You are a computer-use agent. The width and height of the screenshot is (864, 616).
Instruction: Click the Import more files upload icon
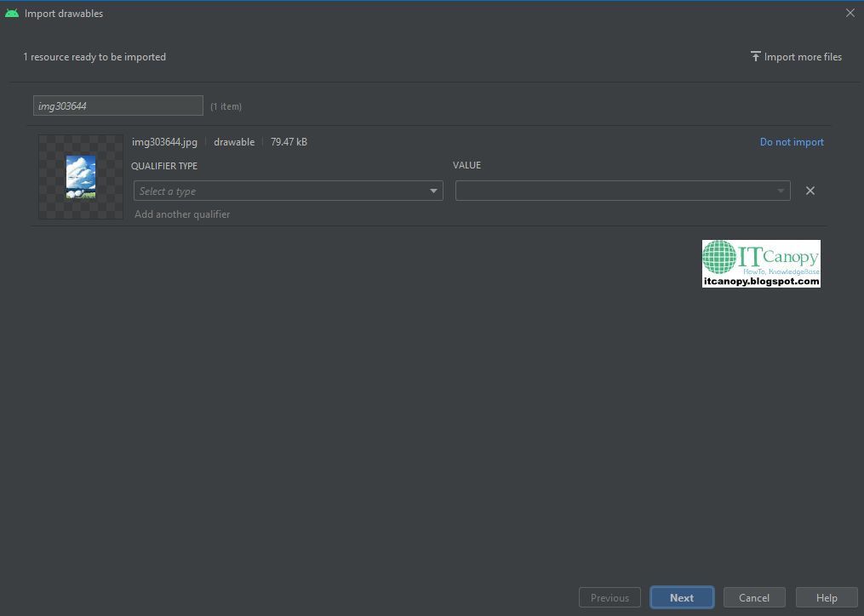[x=755, y=56]
